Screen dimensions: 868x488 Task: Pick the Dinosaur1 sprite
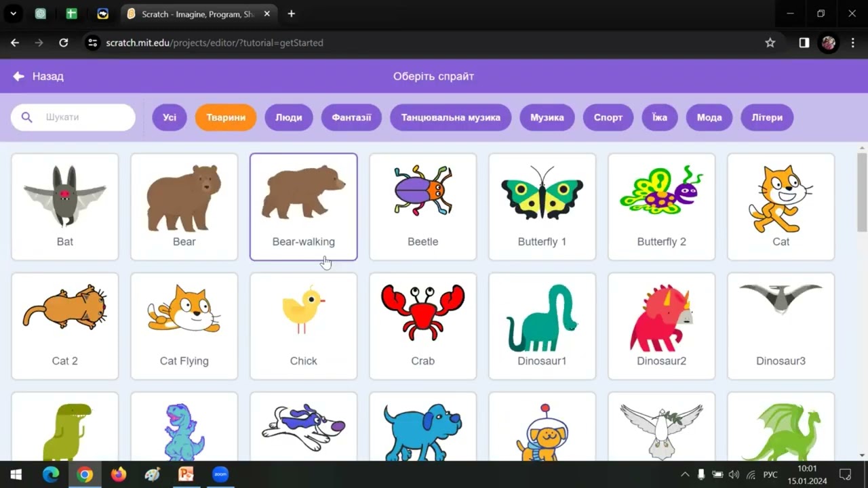coord(542,326)
